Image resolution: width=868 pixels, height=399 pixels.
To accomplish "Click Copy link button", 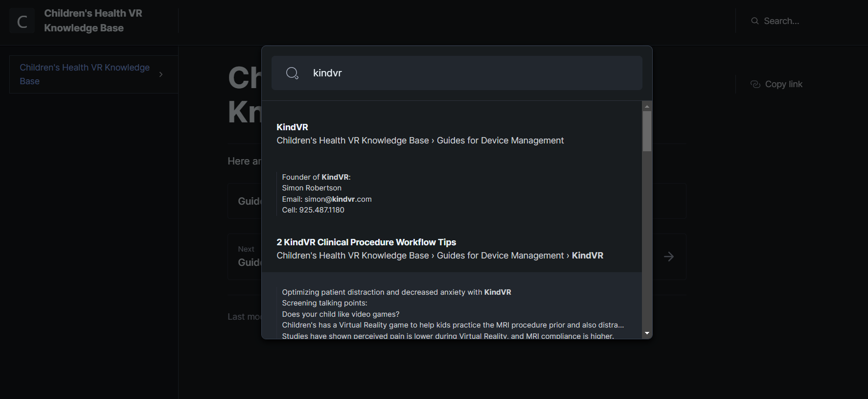I will pyautogui.click(x=777, y=84).
